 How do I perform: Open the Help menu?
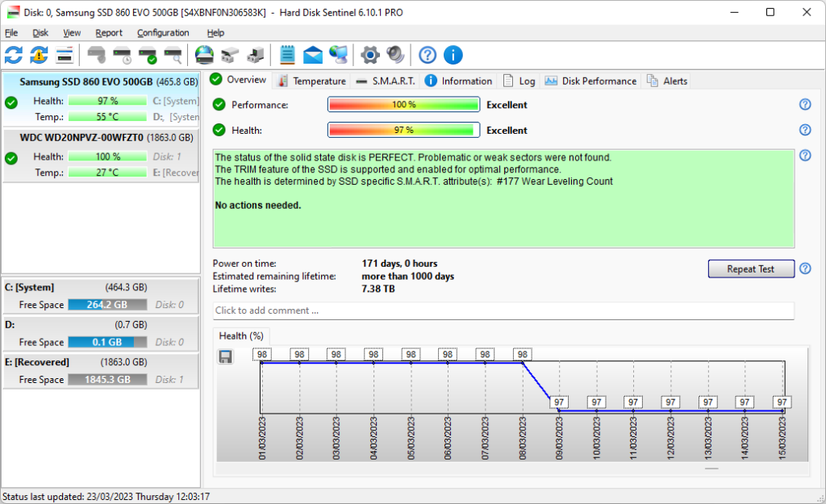point(215,32)
